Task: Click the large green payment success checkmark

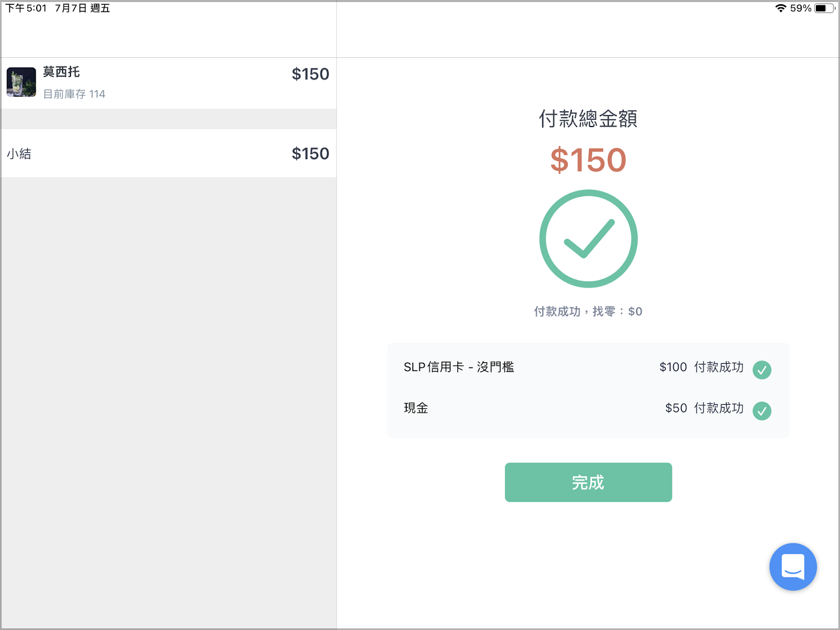Action: tap(589, 238)
